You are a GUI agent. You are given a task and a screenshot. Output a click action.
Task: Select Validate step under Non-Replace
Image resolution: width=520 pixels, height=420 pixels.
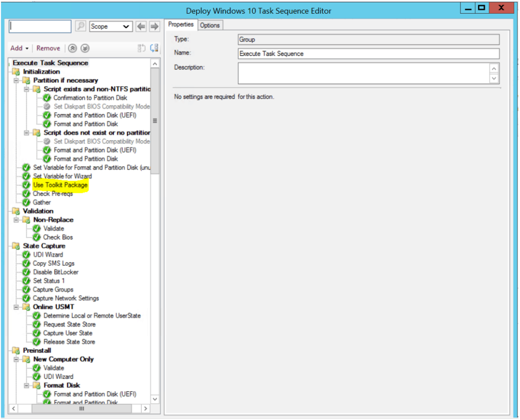[x=53, y=229]
